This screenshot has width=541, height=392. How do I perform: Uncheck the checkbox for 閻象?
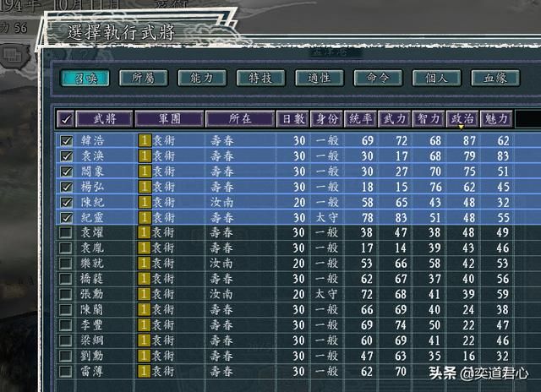click(66, 171)
